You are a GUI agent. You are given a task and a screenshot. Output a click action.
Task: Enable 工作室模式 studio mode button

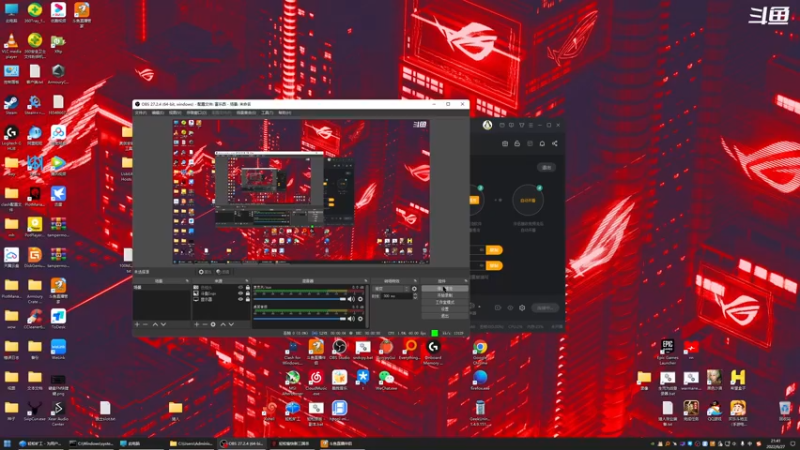click(444, 302)
